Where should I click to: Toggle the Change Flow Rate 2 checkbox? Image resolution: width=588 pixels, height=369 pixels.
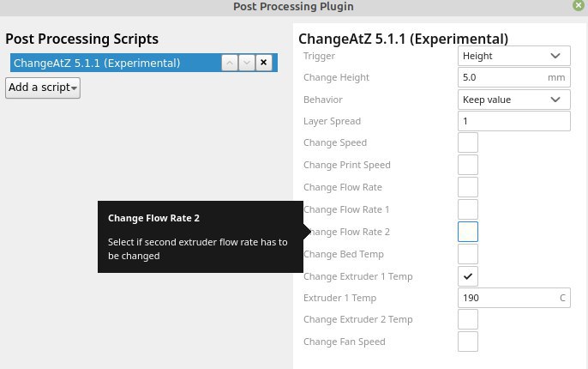coord(468,232)
